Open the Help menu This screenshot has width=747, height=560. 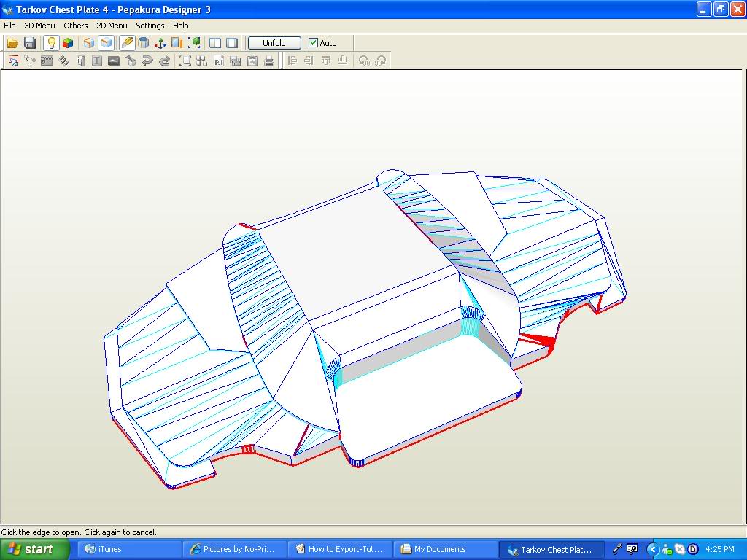click(181, 26)
